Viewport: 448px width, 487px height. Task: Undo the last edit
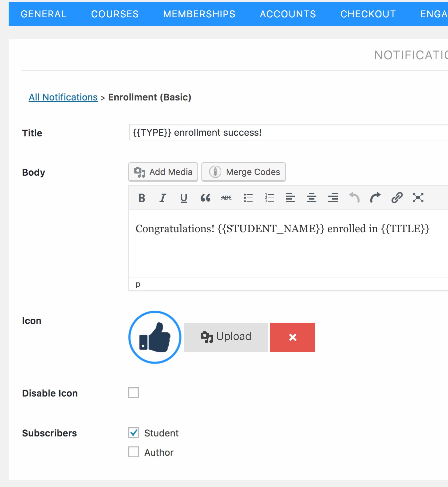354,198
